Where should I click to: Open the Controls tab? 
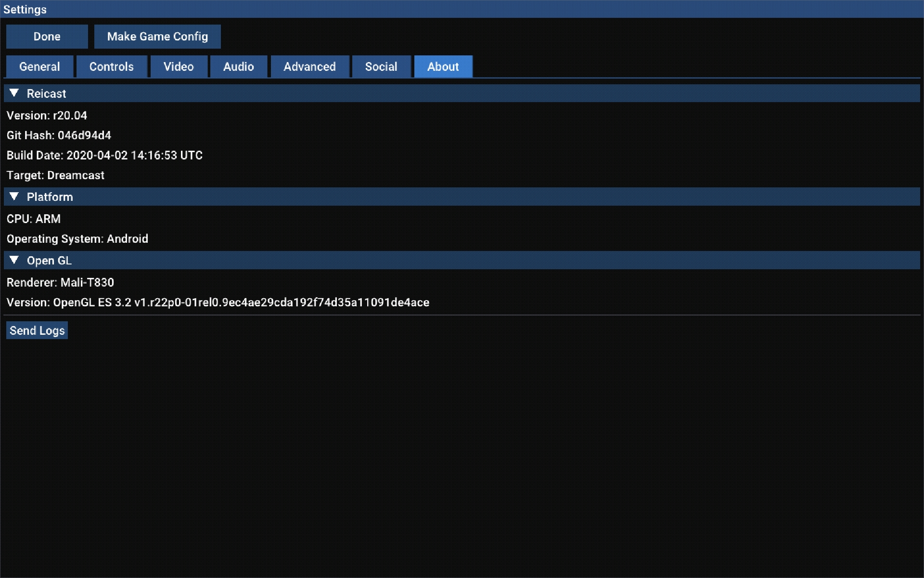click(112, 66)
